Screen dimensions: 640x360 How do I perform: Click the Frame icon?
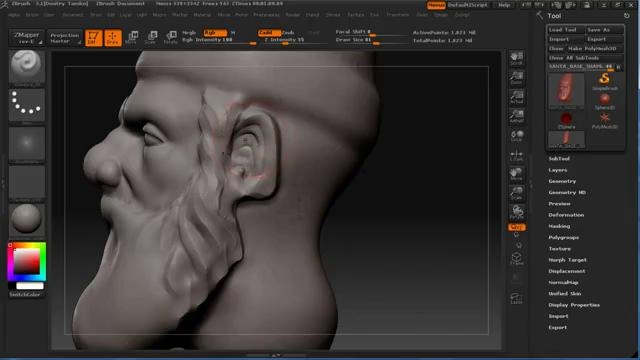(x=516, y=259)
